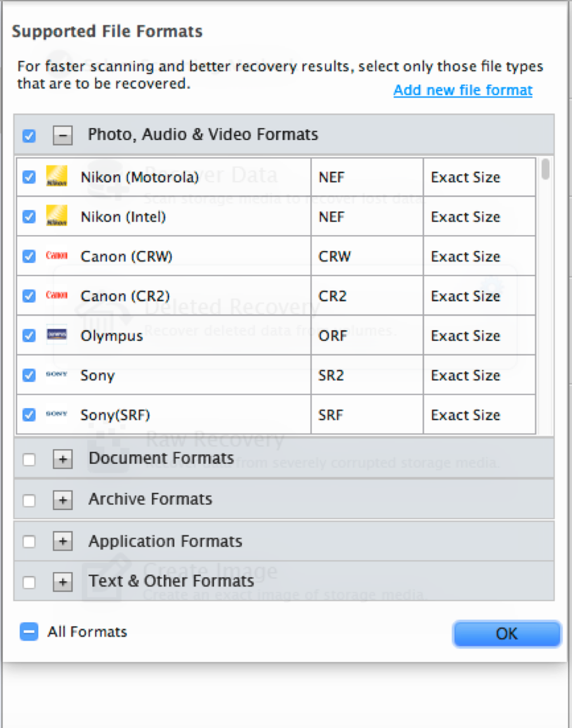572x728 pixels.
Task: Click the Canon (CRW) logo icon
Action: tap(56, 255)
